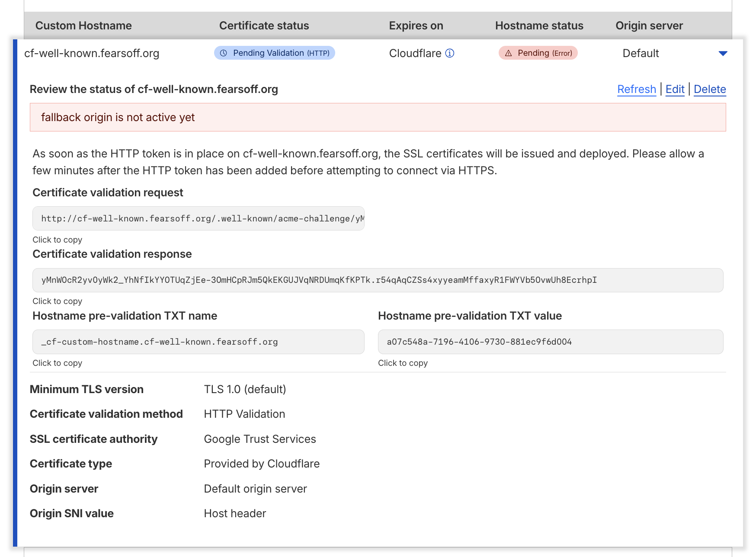756x557 pixels.
Task: Click the warning triangle icon in Pending badge
Action: 509,53
